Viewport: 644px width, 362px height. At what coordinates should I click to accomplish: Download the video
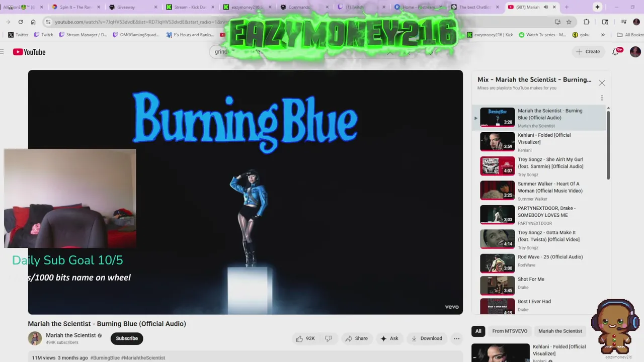(427, 338)
